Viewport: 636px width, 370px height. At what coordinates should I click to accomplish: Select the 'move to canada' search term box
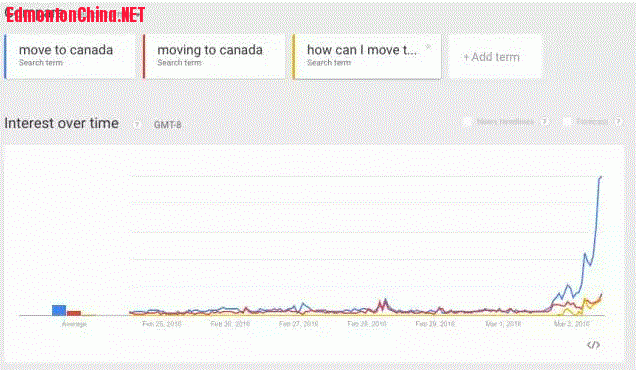(70, 57)
